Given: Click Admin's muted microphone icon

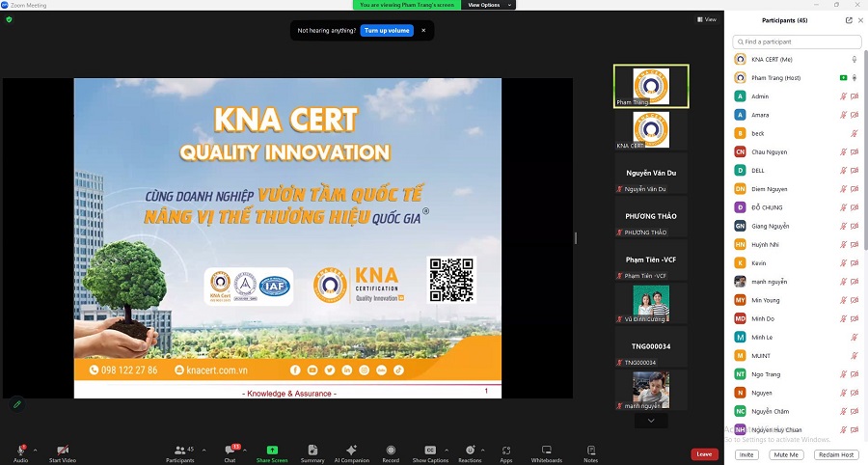Looking at the screenshot, I should pyautogui.click(x=844, y=96).
